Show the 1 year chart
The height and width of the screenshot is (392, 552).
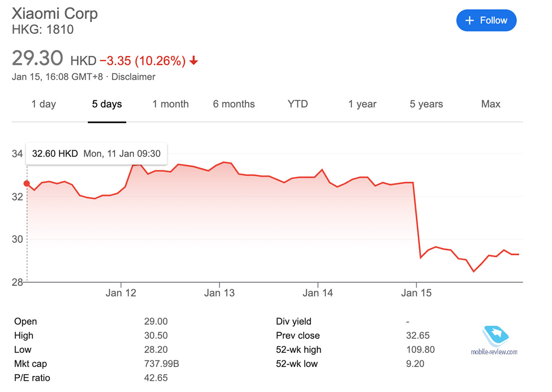(x=362, y=104)
